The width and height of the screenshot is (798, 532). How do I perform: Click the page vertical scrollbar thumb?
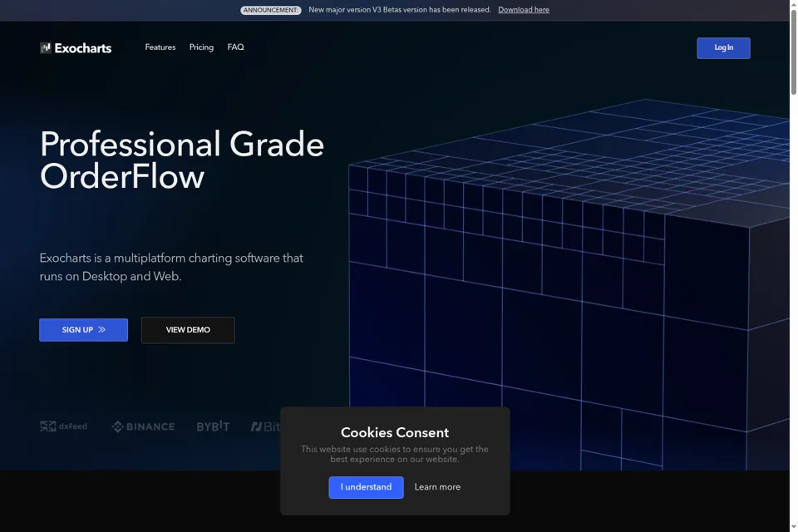pyautogui.click(x=793, y=51)
